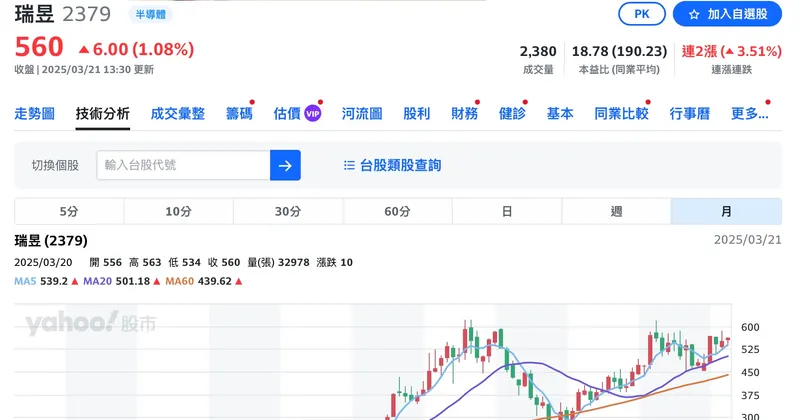Click the list icon beside 台股類股查詢
The height and width of the screenshot is (420, 800).
(349, 165)
